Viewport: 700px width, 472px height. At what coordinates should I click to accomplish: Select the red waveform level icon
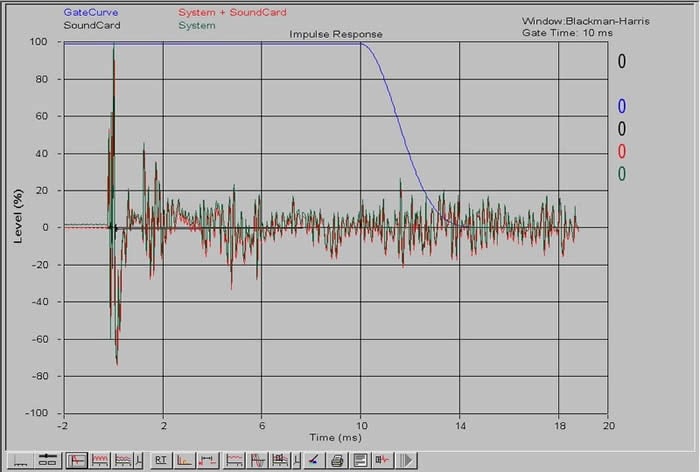click(x=235, y=460)
